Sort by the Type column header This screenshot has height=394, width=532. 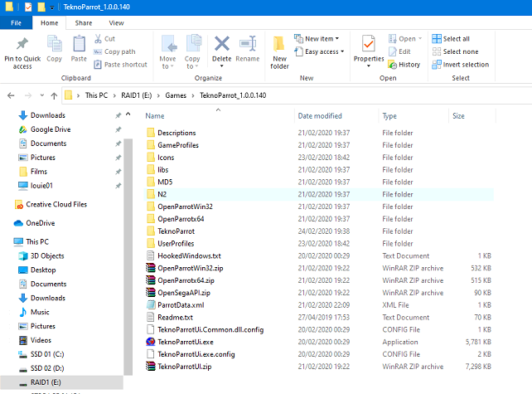click(x=389, y=116)
